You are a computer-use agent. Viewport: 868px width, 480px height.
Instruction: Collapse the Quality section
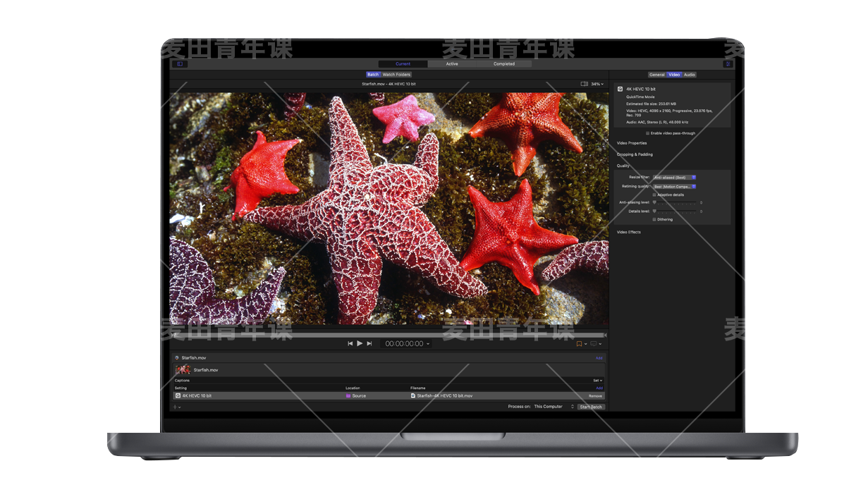(x=623, y=166)
